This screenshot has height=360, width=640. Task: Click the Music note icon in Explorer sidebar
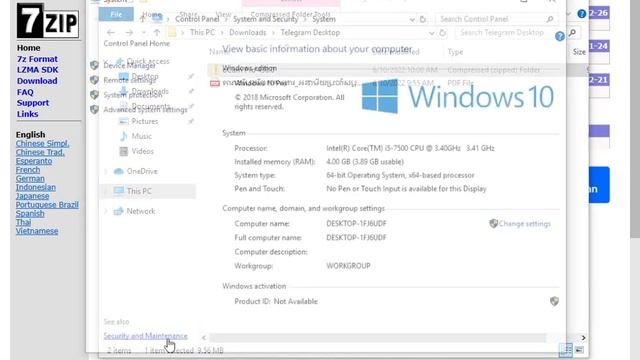123,136
